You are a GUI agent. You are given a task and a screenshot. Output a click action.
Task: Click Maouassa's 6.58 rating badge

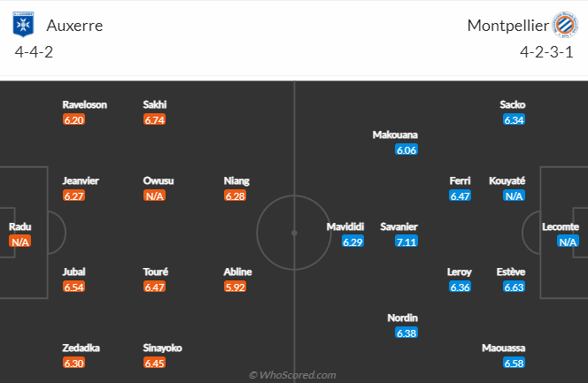click(x=514, y=363)
